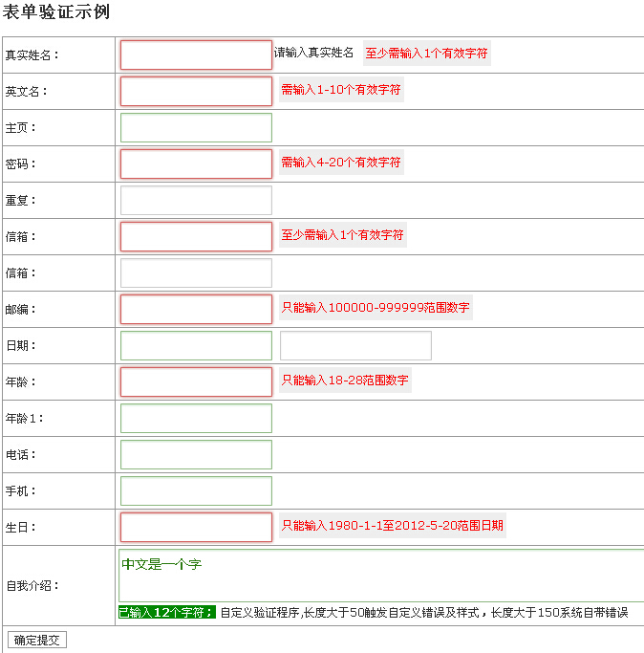Click the 只能输入100000-999999范围数字 error message
This screenshot has width=644, height=653.
point(375,309)
